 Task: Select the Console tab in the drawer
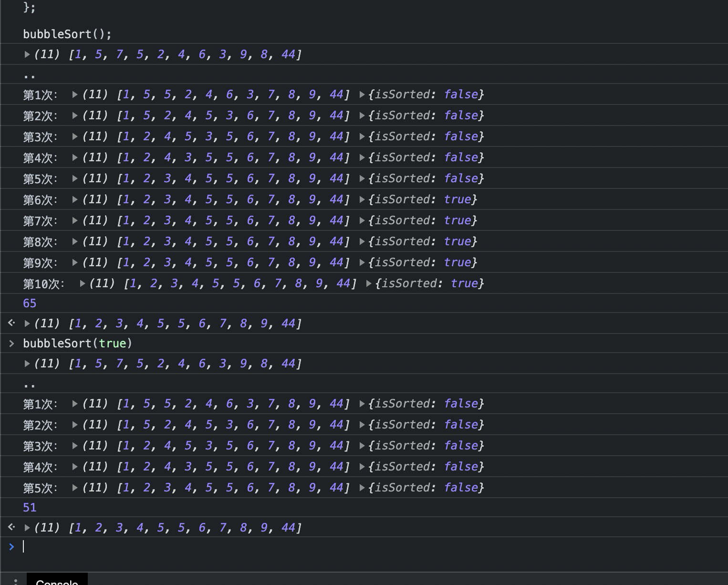[57, 581]
